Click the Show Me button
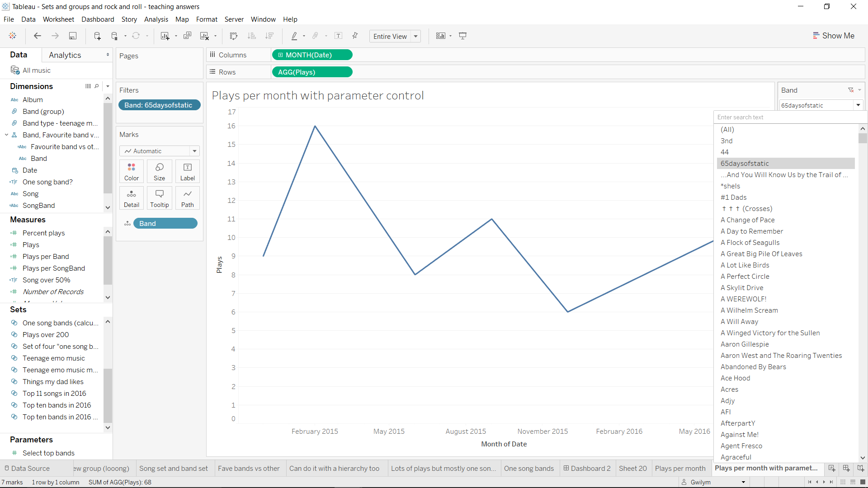 (x=833, y=36)
